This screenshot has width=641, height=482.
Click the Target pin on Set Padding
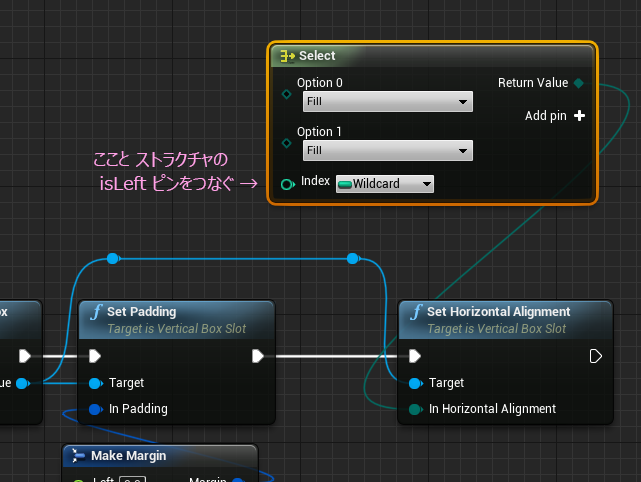[x=96, y=383]
